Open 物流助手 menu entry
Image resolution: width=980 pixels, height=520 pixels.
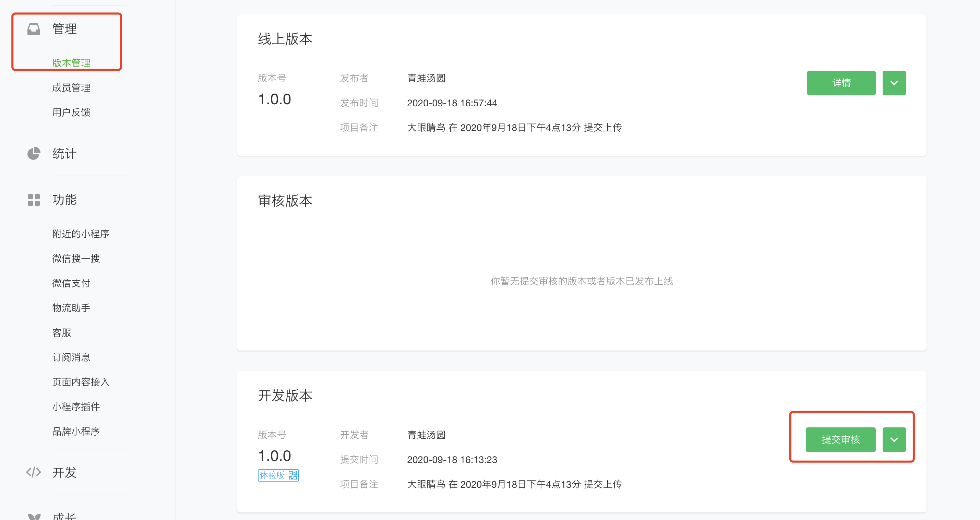coord(71,308)
